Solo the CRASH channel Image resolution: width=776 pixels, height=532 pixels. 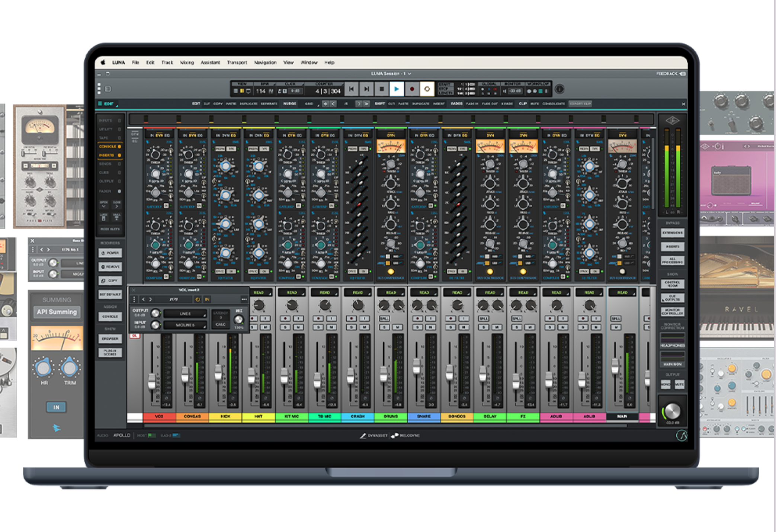[x=352, y=327]
